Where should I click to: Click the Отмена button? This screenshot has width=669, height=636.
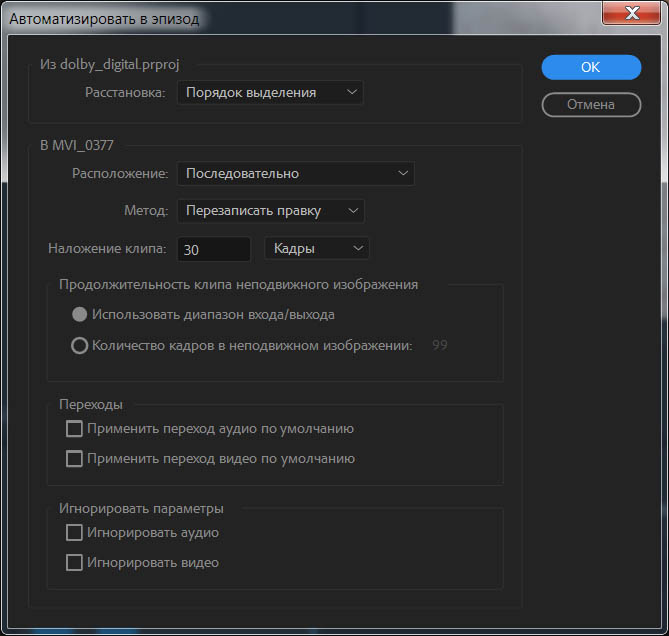tap(591, 105)
